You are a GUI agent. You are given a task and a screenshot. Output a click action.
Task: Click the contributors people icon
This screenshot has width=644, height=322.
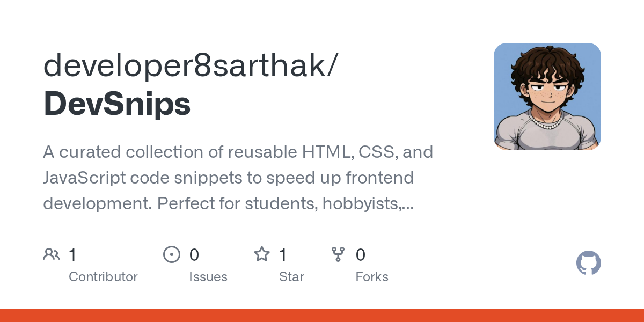[52, 254]
